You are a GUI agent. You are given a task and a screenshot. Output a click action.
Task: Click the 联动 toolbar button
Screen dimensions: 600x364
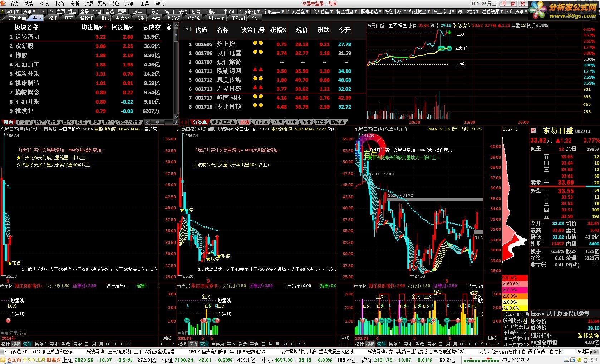coord(183,11)
